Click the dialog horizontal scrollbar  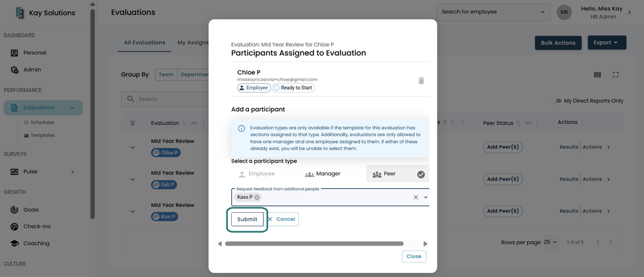pos(314,244)
